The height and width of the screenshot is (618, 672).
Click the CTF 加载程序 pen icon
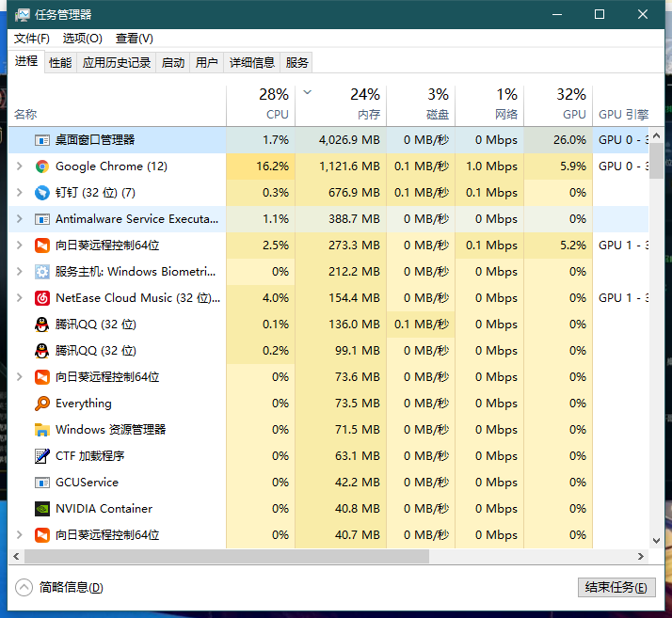[42, 456]
